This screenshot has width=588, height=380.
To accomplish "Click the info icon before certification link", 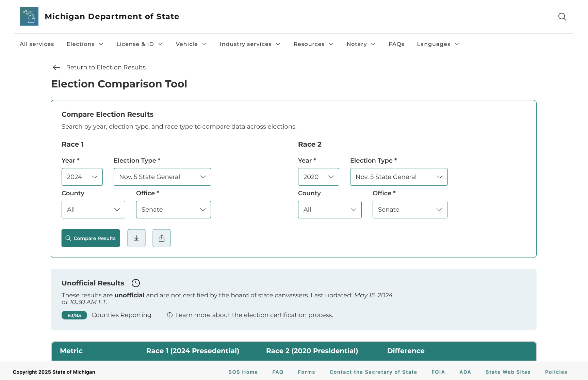I will 170,315.
